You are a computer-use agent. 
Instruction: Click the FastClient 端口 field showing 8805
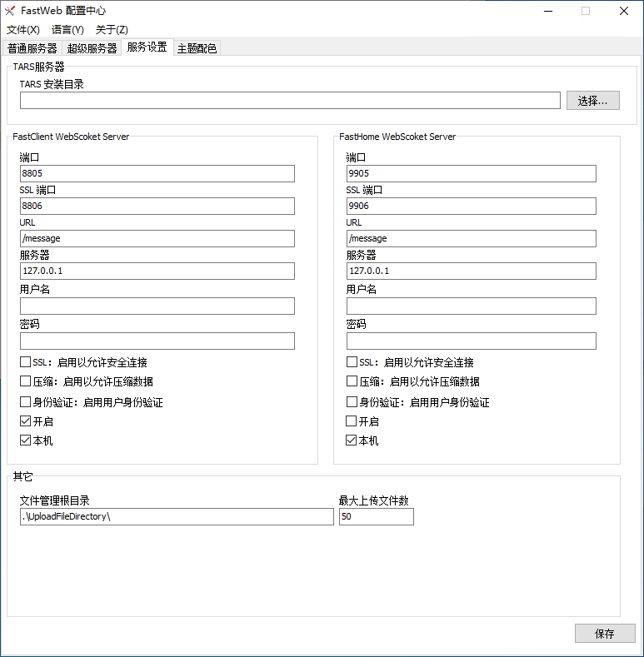tap(157, 173)
